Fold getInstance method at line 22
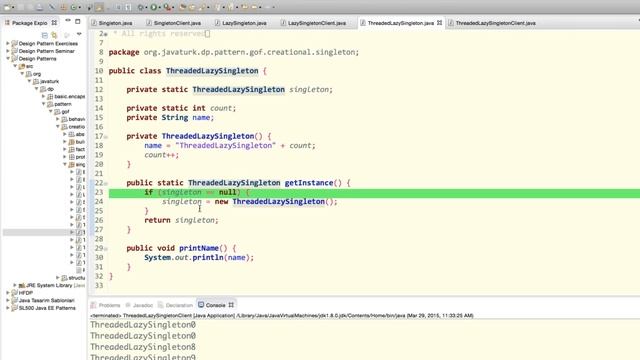640x360 pixels. click(106, 184)
